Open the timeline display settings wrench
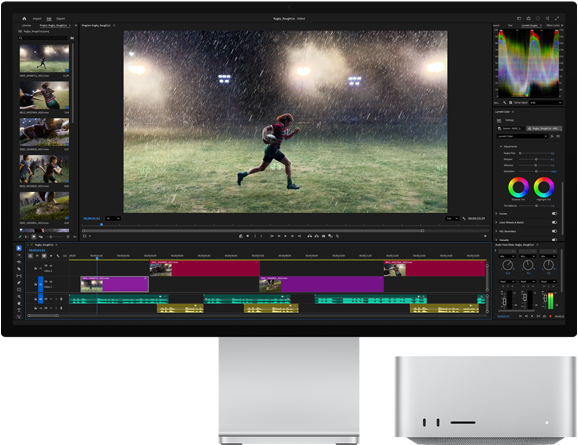Image resolution: width=578 pixels, height=445 pixels. (58, 255)
